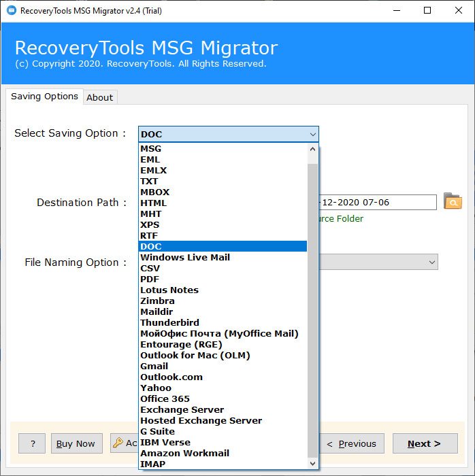The height and width of the screenshot is (476, 475).
Task: Select IBM Verse in the dropdown
Action: [x=223, y=442]
